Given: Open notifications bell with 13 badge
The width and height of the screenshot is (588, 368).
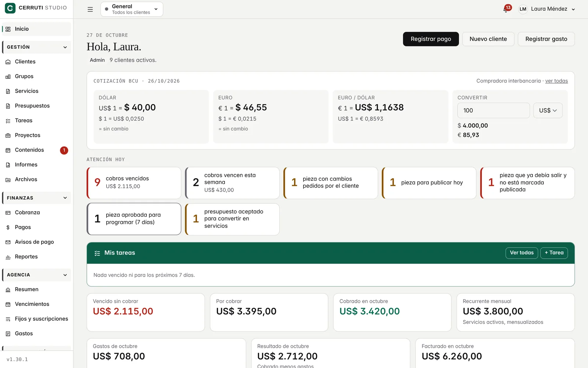Looking at the screenshot, I should tap(507, 9).
